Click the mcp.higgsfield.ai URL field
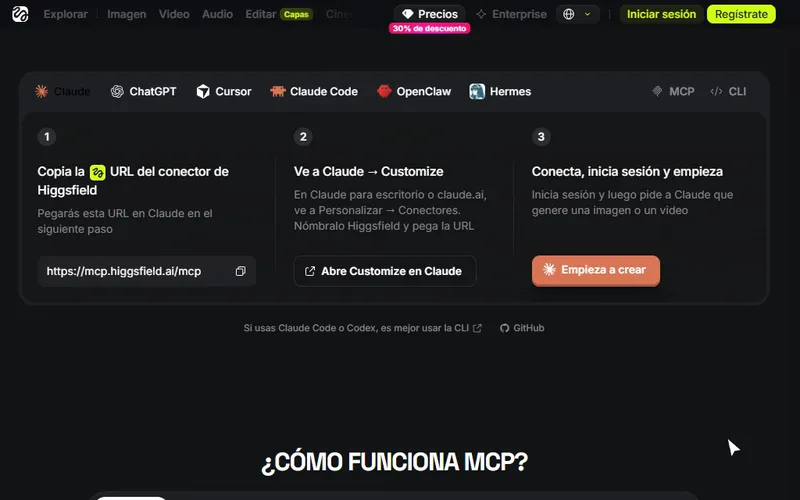Screen dimensions: 800x500 tap(146, 271)
